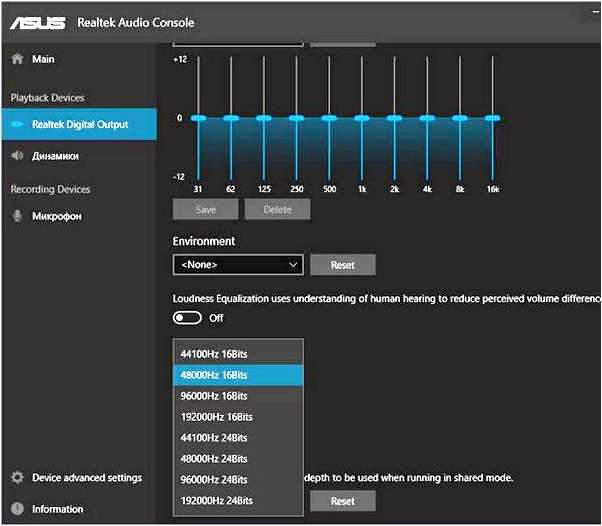Viewport: 602px width, 526px height.
Task: Click the Recording Devices section label
Action: point(51,189)
